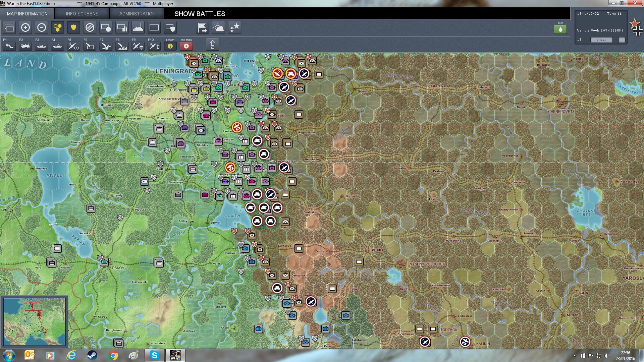The height and width of the screenshot is (362, 644).
Task: Click the system tray volume icon
Action: tap(607, 356)
